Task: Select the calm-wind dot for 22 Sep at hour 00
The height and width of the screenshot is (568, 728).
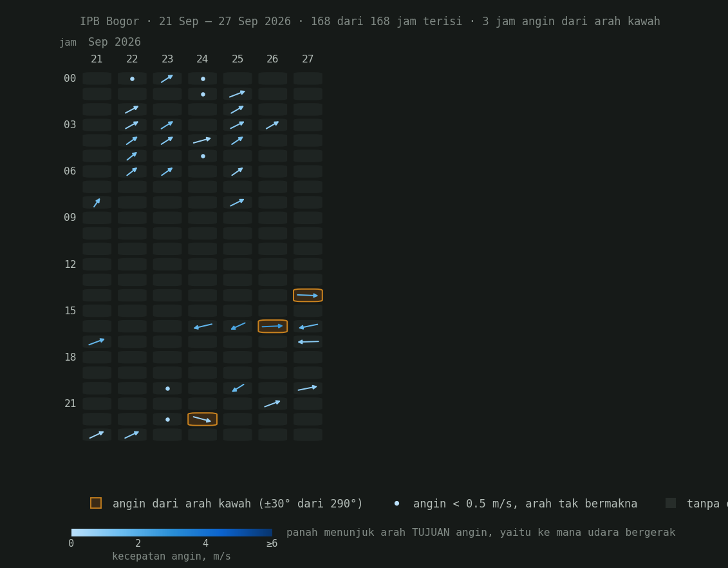Action: [133, 79]
